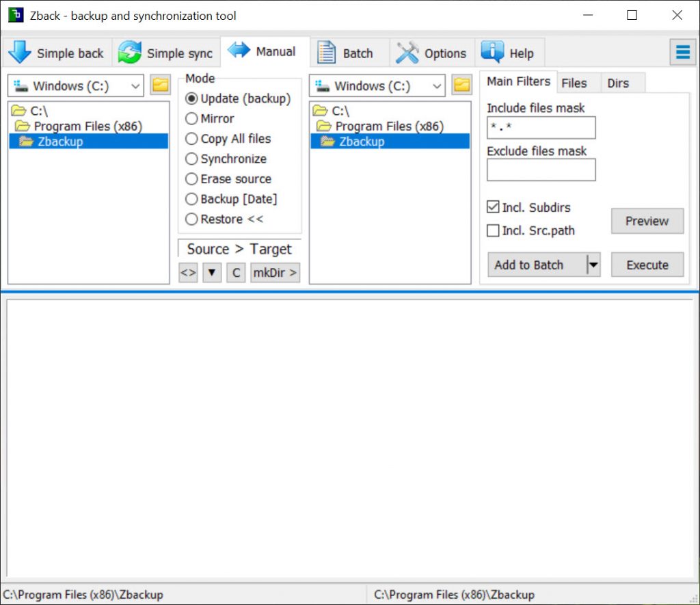Viewport: 700px width, 605px height.
Task: Select Program Files (x86) in target tree
Action: point(390,126)
